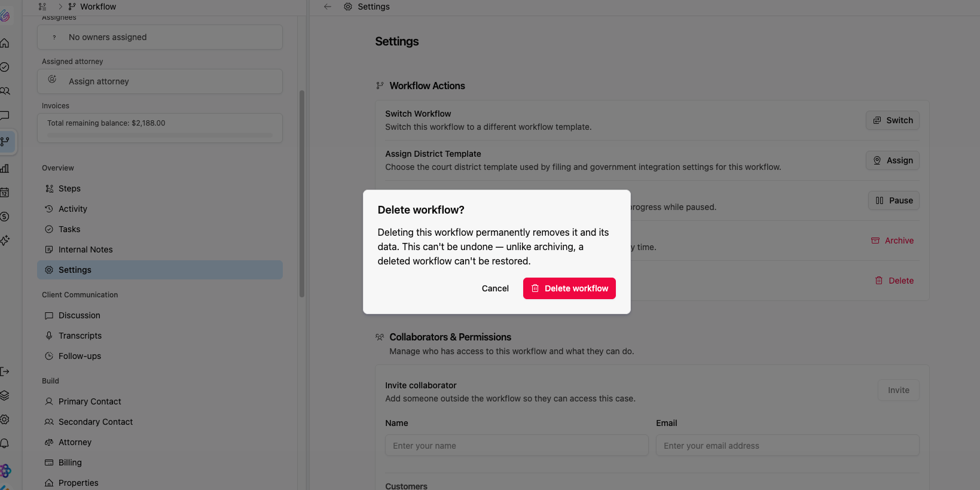Click the Billing card icon

(x=49, y=462)
